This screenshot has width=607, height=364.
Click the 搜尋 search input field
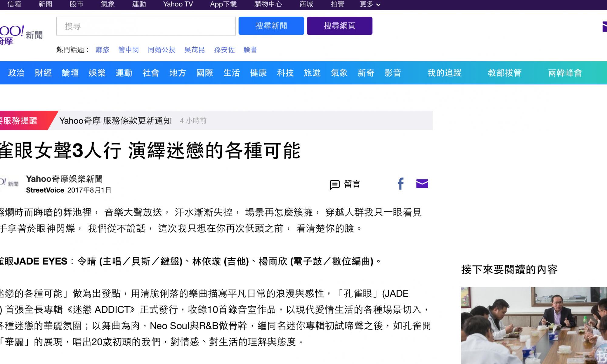[x=146, y=26]
